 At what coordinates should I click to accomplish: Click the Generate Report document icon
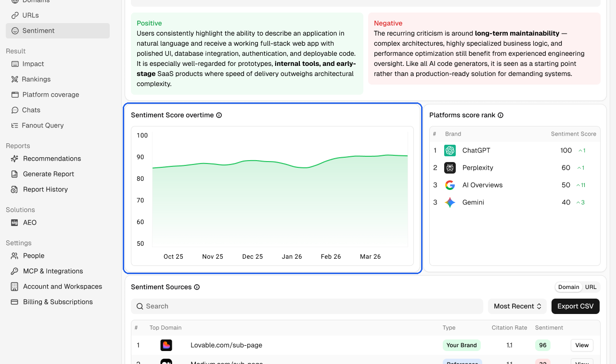coord(14,174)
